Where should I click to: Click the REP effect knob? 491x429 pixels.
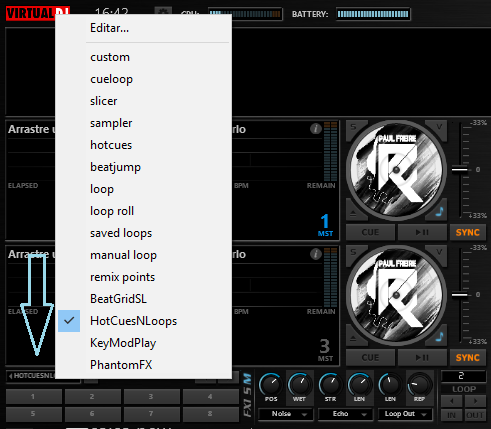pos(419,384)
